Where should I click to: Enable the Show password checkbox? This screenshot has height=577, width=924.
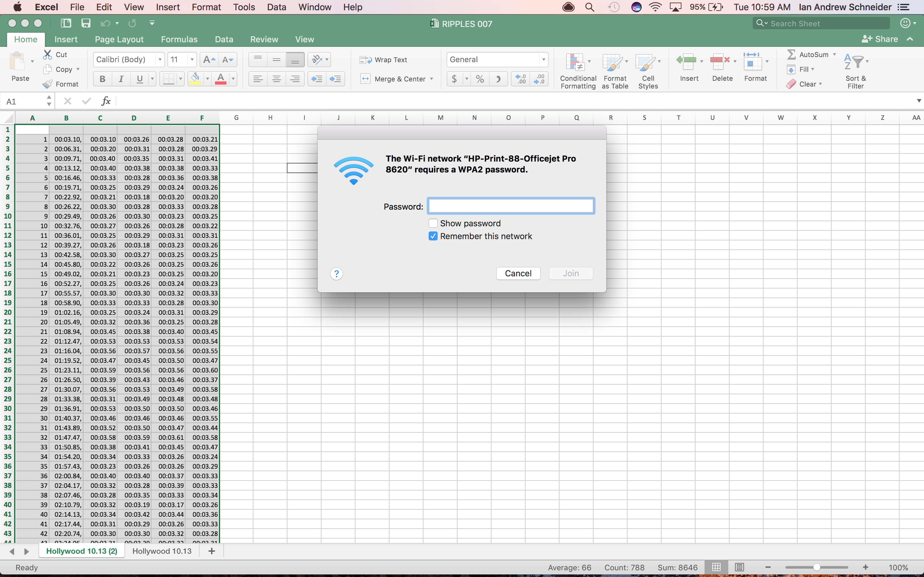[x=432, y=223]
